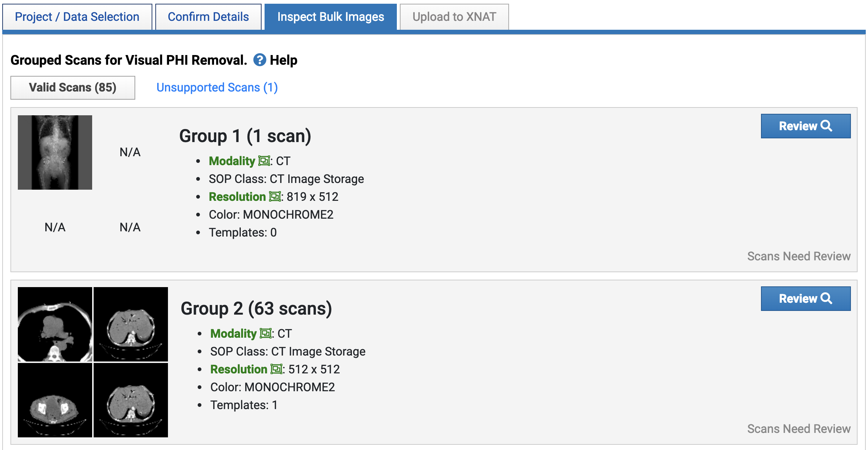Go to the Upload to XNAT tab
This screenshot has height=450, width=868.
[x=454, y=17]
